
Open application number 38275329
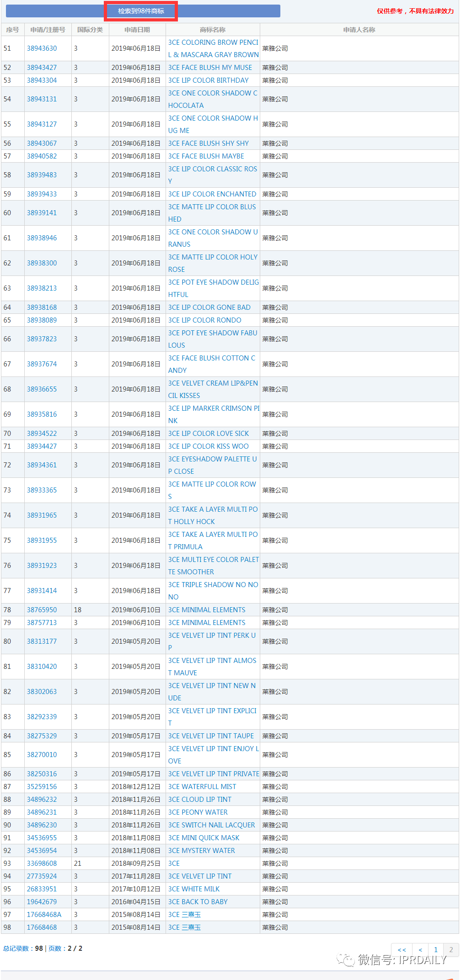tap(42, 736)
